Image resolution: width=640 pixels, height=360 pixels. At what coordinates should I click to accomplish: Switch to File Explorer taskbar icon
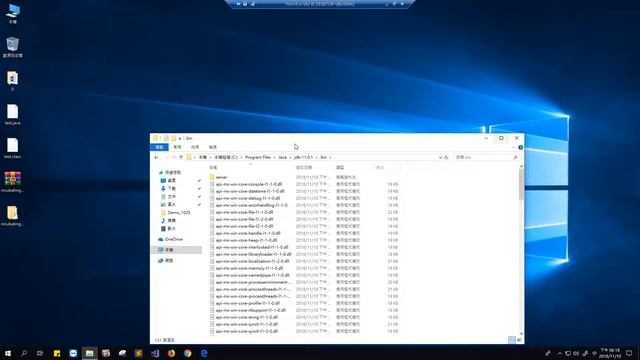coord(89,353)
